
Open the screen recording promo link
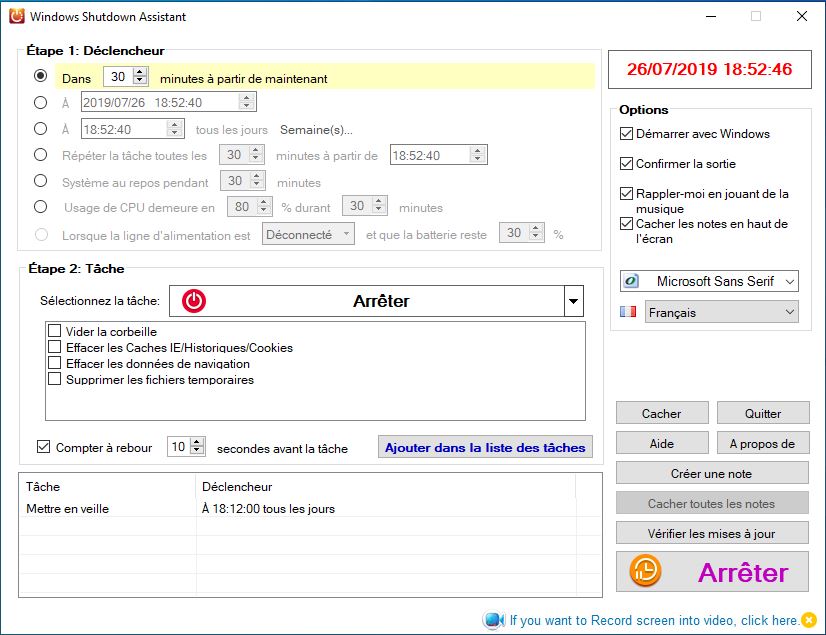(654, 620)
